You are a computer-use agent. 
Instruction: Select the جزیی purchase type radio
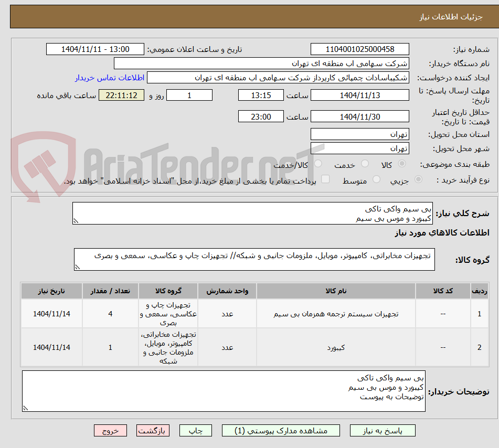pyautogui.click(x=419, y=179)
